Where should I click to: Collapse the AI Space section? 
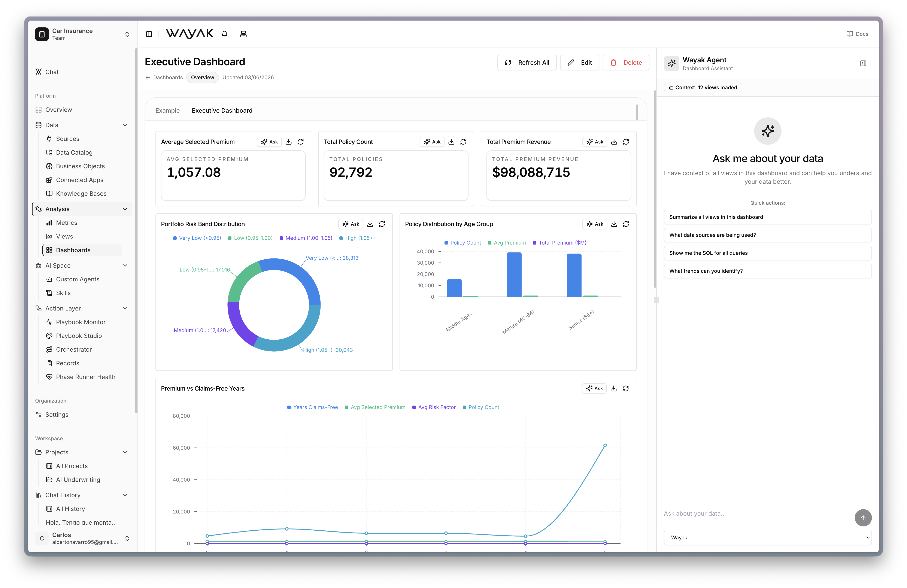click(x=125, y=266)
